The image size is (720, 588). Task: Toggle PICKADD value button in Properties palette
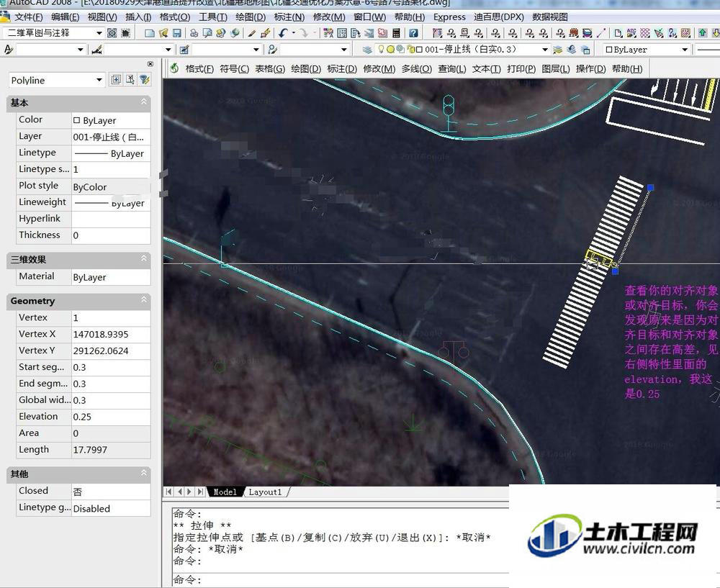(x=116, y=80)
